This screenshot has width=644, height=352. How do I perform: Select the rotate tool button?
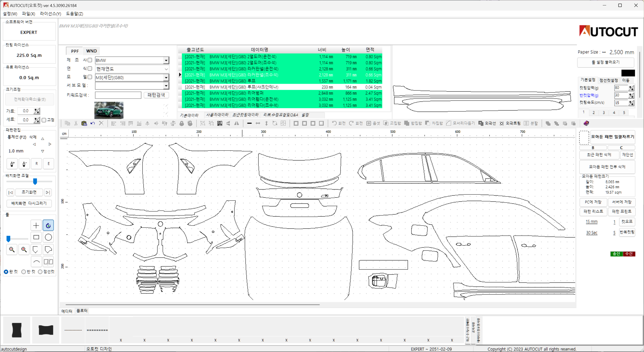(x=48, y=225)
